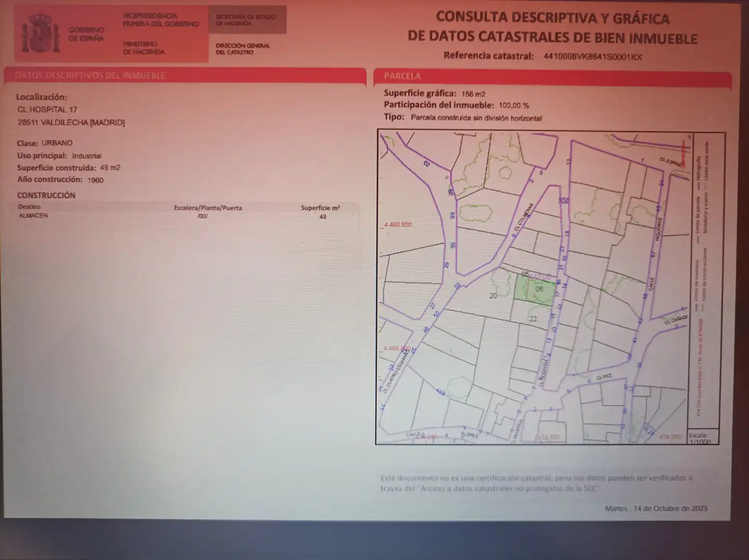Click the Destino column header
Viewport: 749px width, 560px height.
pyautogui.click(x=29, y=207)
